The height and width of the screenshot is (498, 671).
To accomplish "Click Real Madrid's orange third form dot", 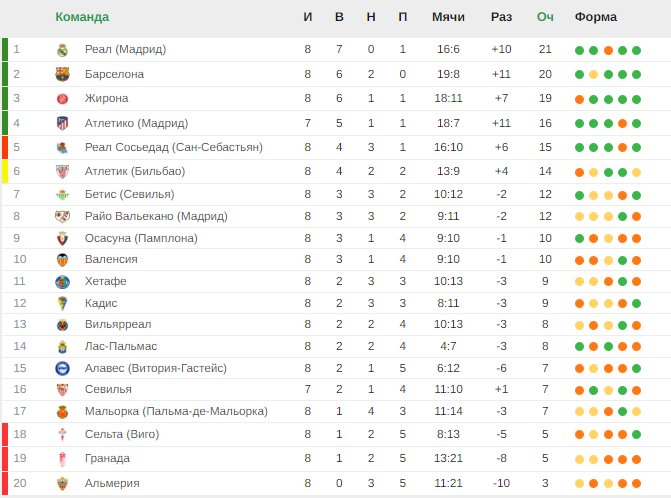I will click(x=608, y=50).
